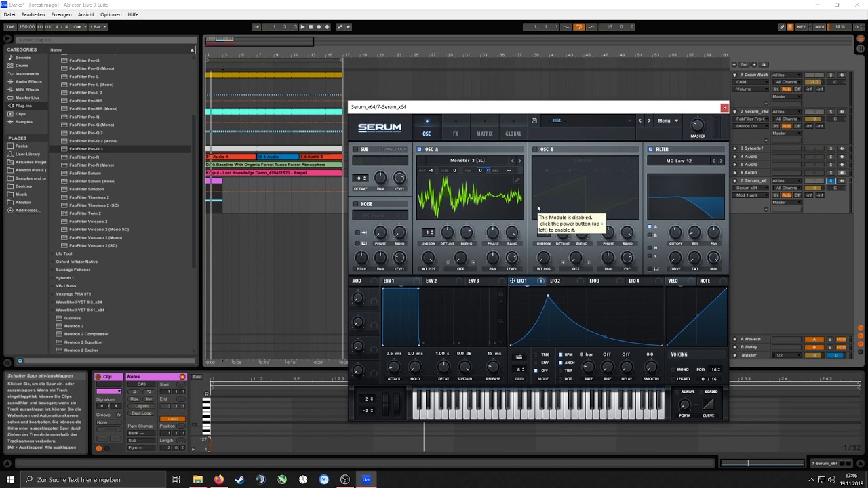The width and height of the screenshot is (868, 488).
Task: Click the OSC A wavetable edit pencil icon
Action: pos(517,180)
